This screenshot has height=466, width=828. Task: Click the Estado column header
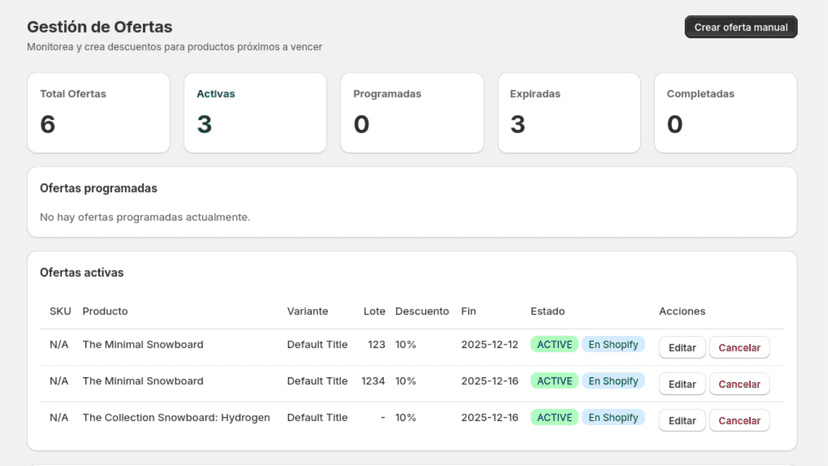[x=548, y=311]
